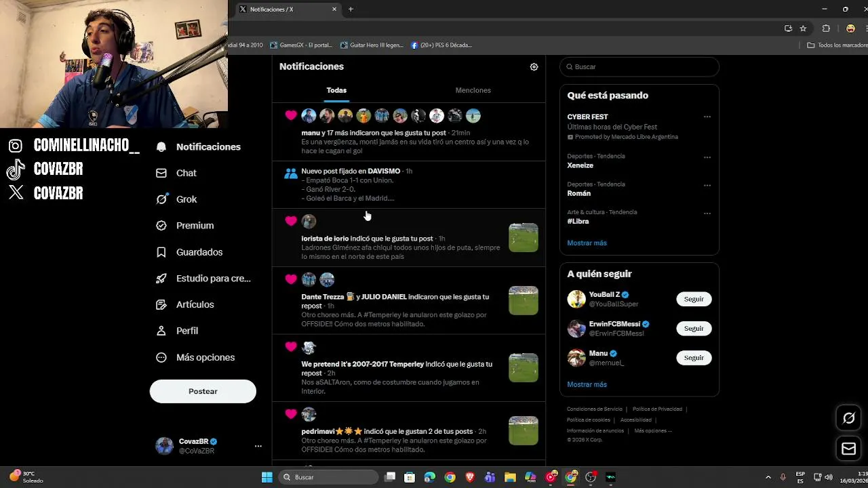
Task: Open Estudio para creadores item
Action: (x=203, y=279)
